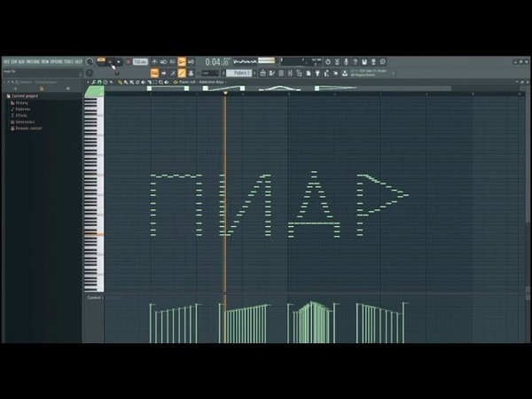Click the speaker playback tool in piano roll
The width and height of the screenshot is (532, 399).
(x=165, y=82)
